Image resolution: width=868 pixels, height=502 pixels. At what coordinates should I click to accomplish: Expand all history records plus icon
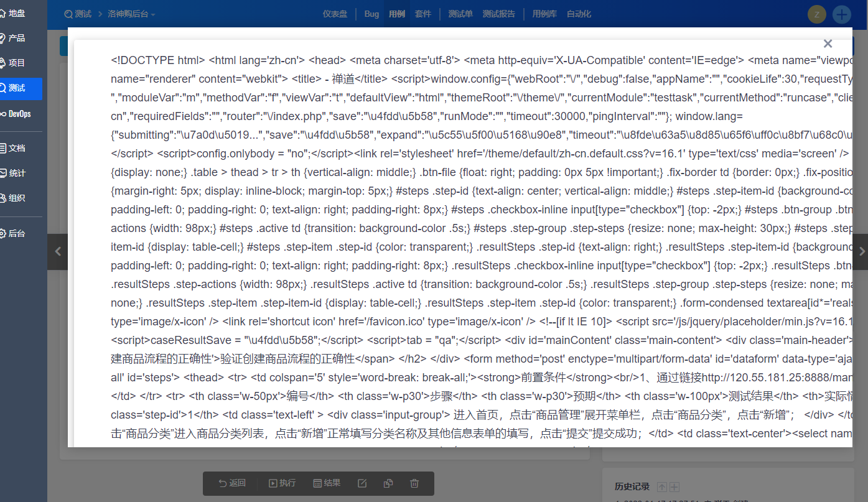click(674, 487)
